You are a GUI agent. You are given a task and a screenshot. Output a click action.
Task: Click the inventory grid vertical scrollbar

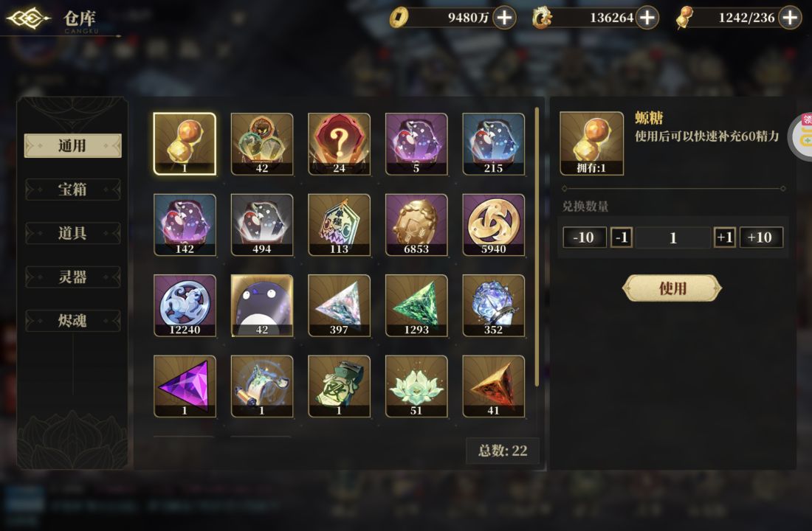click(x=537, y=247)
